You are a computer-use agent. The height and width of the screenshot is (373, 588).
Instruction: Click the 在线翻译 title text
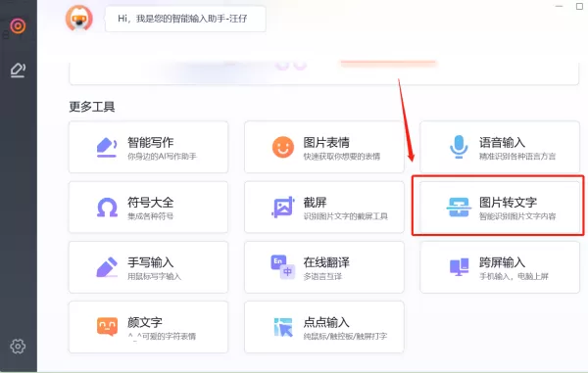click(326, 262)
